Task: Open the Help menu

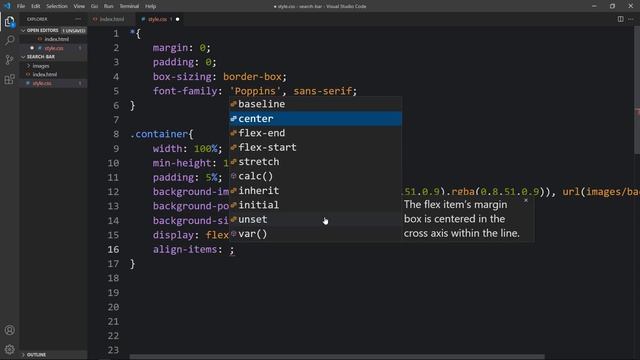Action: [x=151, y=6]
